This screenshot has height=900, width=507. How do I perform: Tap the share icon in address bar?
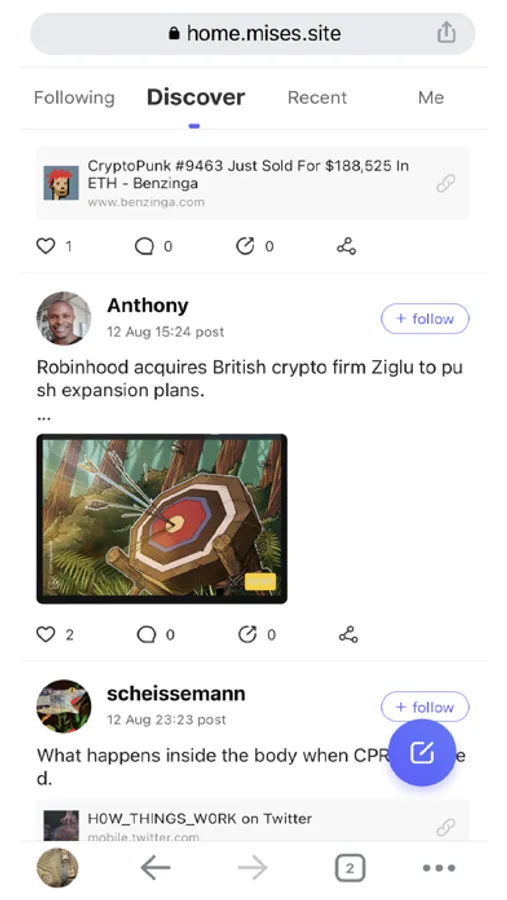pyautogui.click(x=446, y=33)
